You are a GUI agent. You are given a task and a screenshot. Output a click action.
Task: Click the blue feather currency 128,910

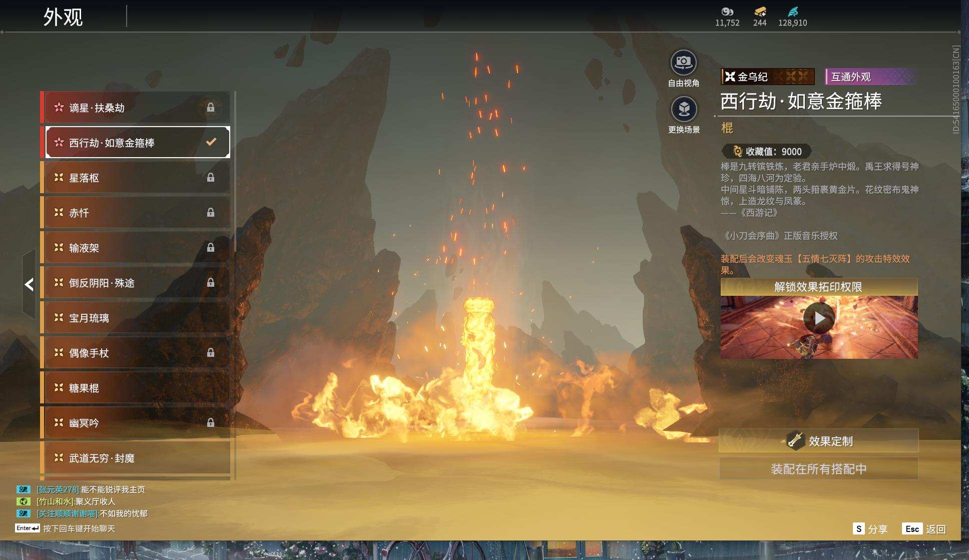(x=793, y=17)
